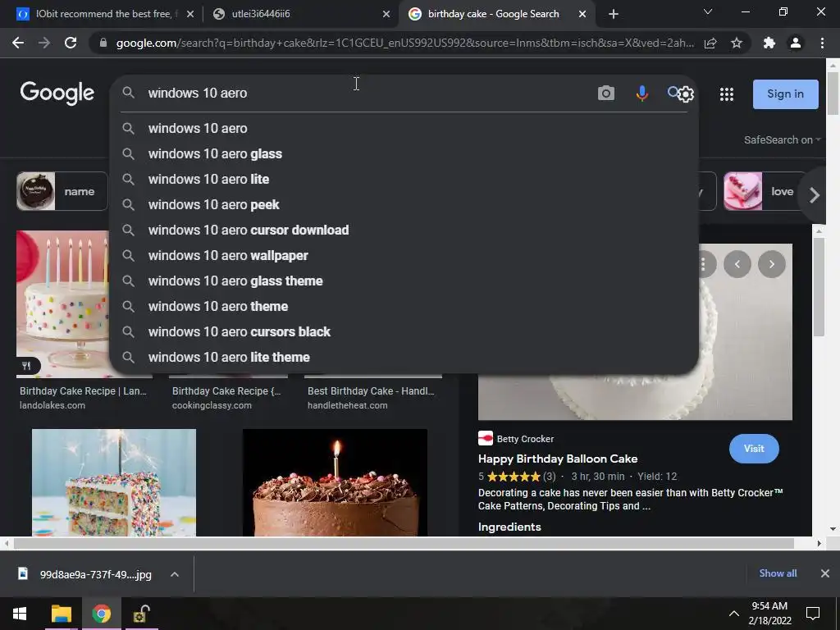
Task: Choose suggestion windows 10 aero glass
Action: click(x=404, y=153)
